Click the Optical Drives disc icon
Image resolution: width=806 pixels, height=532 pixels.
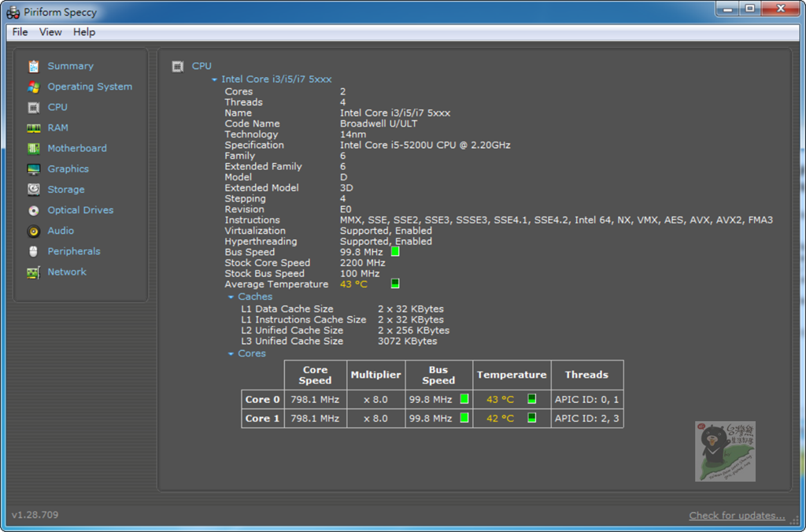[33, 210]
